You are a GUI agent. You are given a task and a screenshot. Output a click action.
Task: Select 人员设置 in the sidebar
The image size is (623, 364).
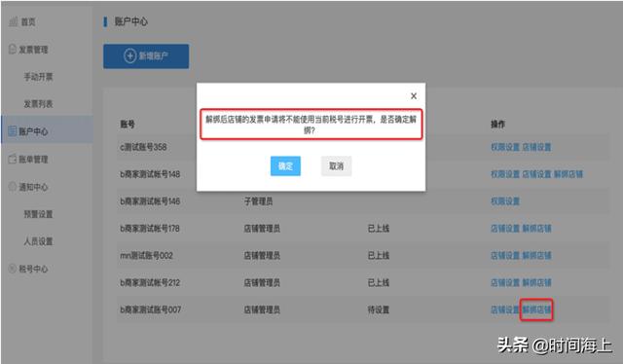[38, 241]
